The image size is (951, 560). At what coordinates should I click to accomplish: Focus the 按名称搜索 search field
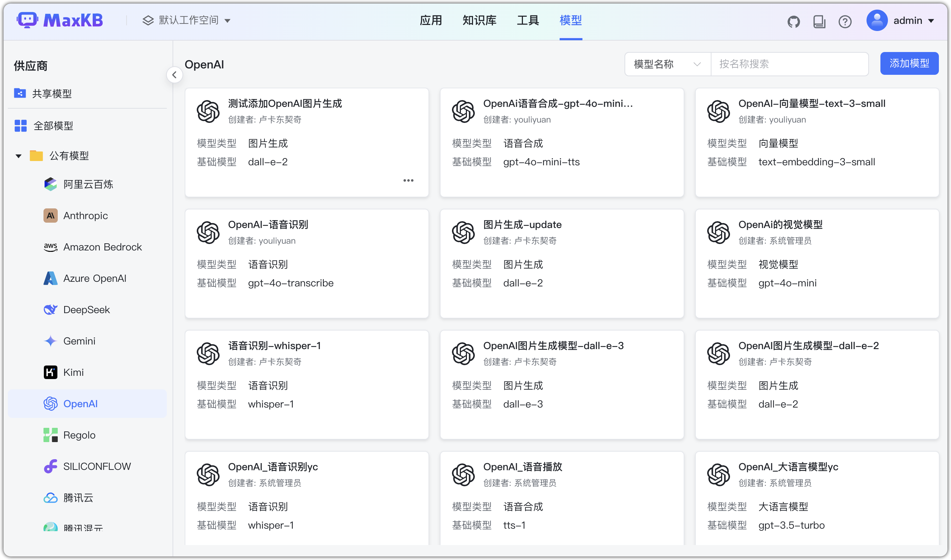pyautogui.click(x=790, y=64)
